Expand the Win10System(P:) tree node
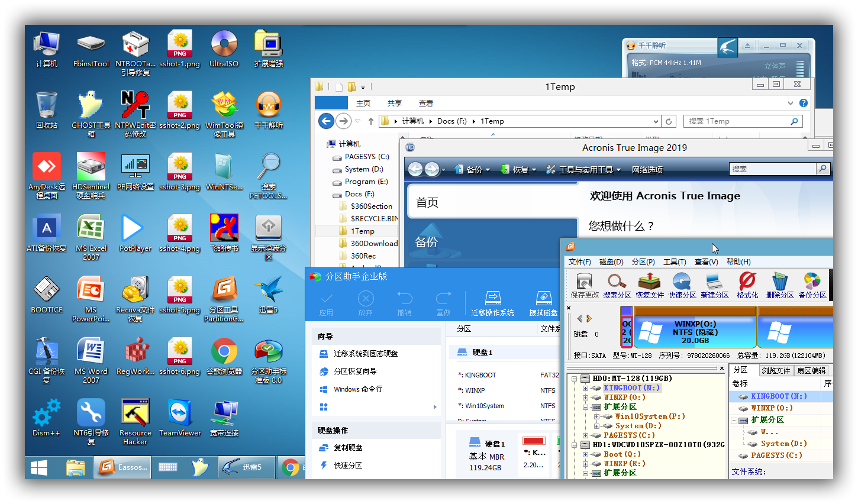The height and width of the screenshot is (504, 858). tap(597, 416)
